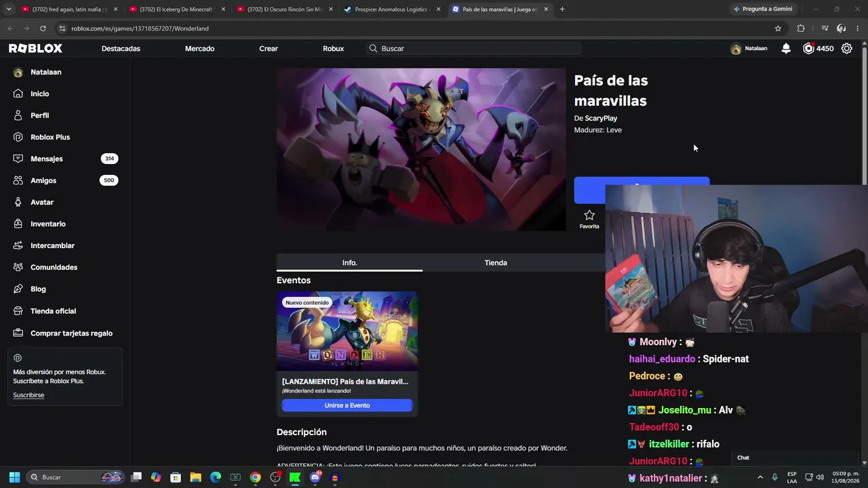
Task: Open Microsoft Edge from the taskbar
Action: tap(216, 477)
